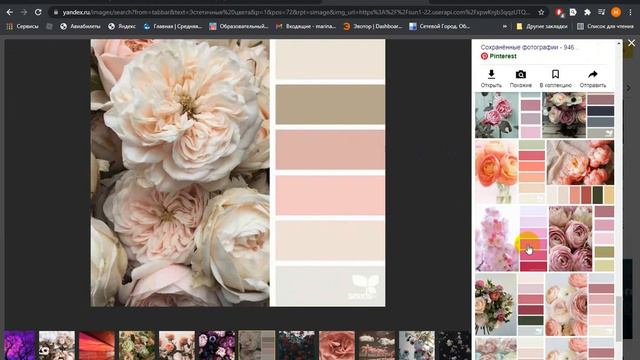Open the Входящие - marina mail bookmark

pos(306,26)
